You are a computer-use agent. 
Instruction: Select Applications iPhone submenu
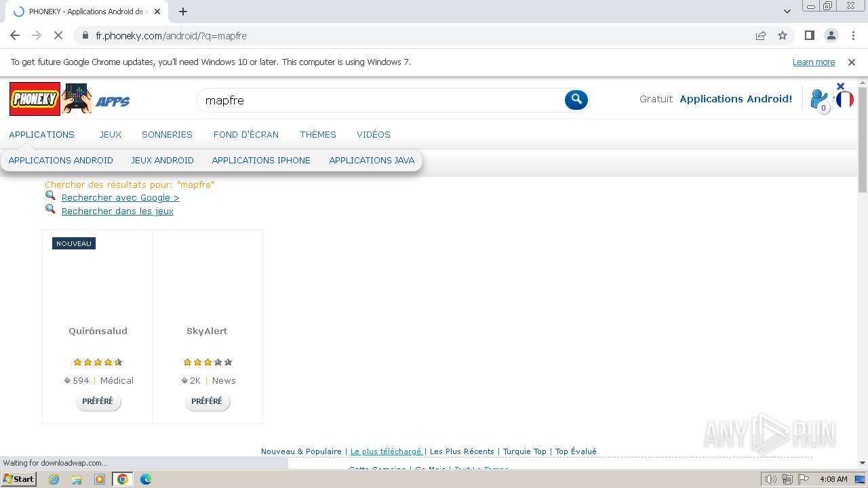tap(261, 161)
